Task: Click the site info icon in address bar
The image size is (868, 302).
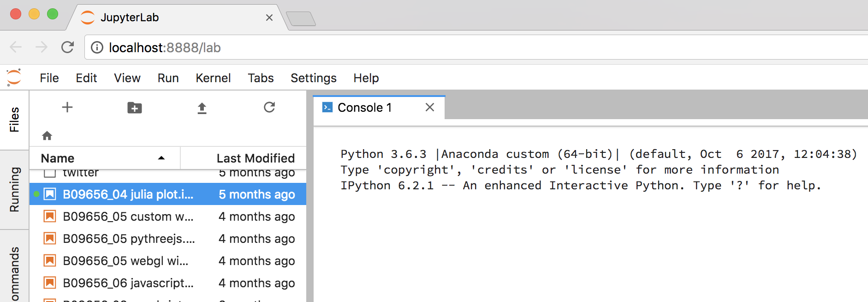Action: pyautogui.click(x=97, y=48)
